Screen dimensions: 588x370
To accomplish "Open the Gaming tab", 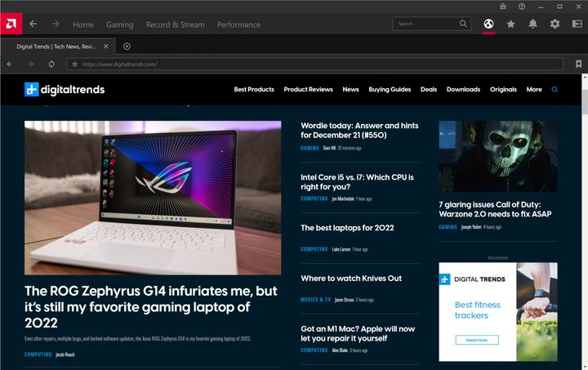I will pyautogui.click(x=119, y=25).
